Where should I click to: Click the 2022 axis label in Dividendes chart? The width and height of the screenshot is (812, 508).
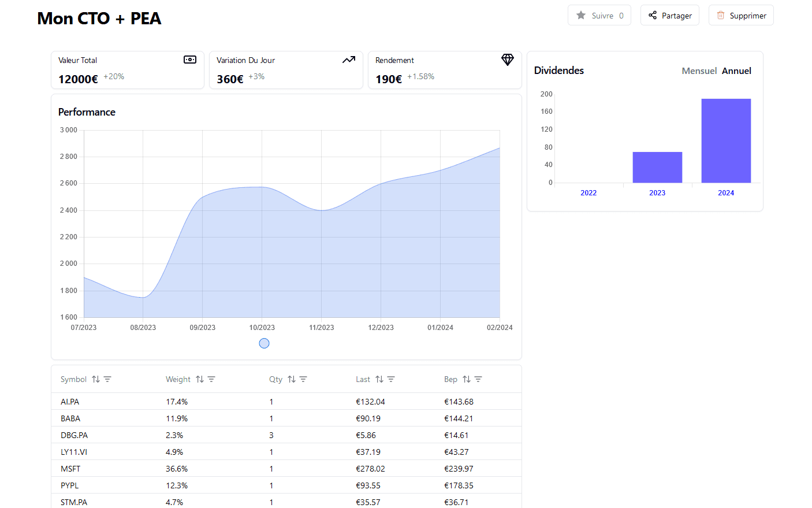pos(588,193)
